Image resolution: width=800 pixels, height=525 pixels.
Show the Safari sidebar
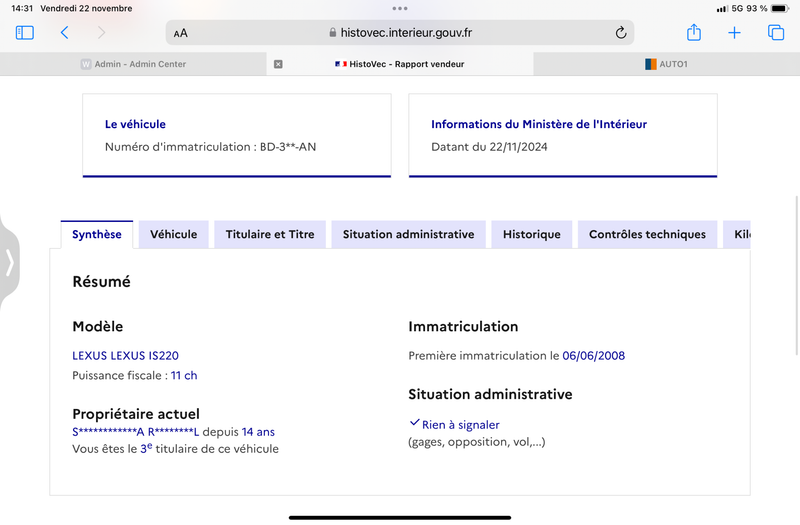click(x=24, y=33)
